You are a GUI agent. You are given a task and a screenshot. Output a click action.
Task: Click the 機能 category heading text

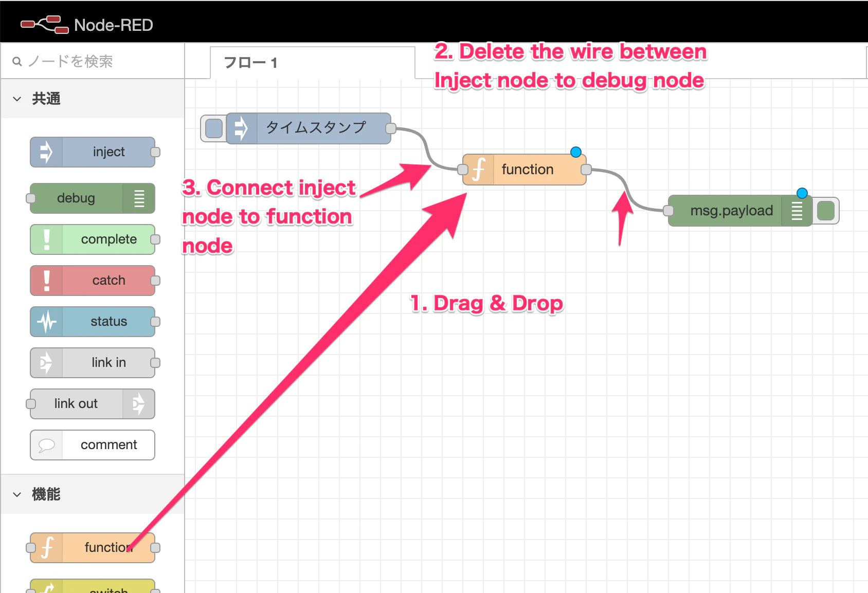tap(46, 494)
